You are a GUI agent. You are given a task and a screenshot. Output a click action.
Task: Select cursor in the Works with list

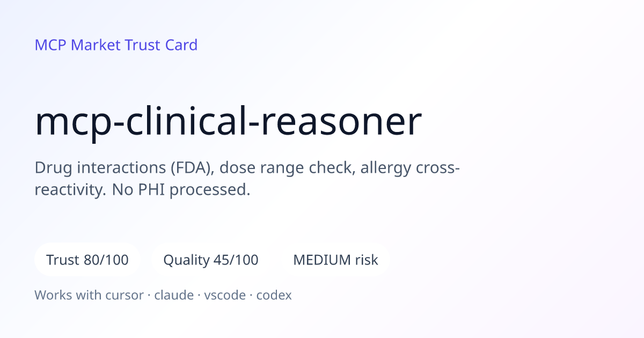click(126, 295)
